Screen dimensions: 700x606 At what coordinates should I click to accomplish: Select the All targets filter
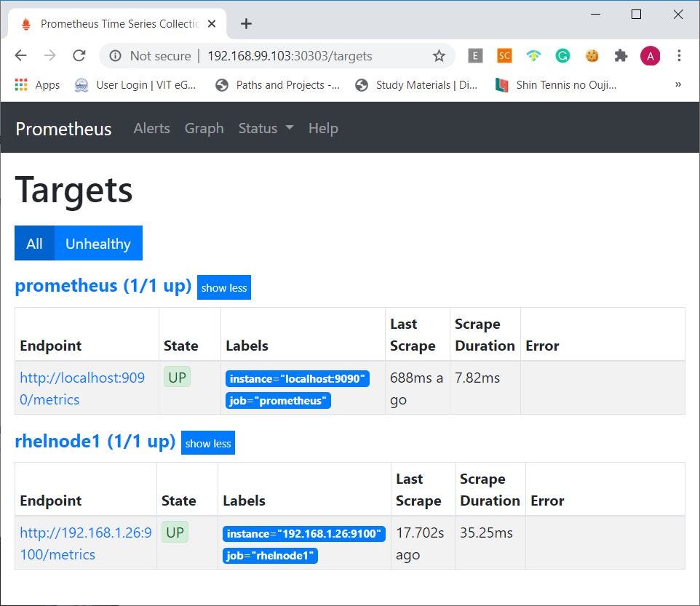(34, 243)
